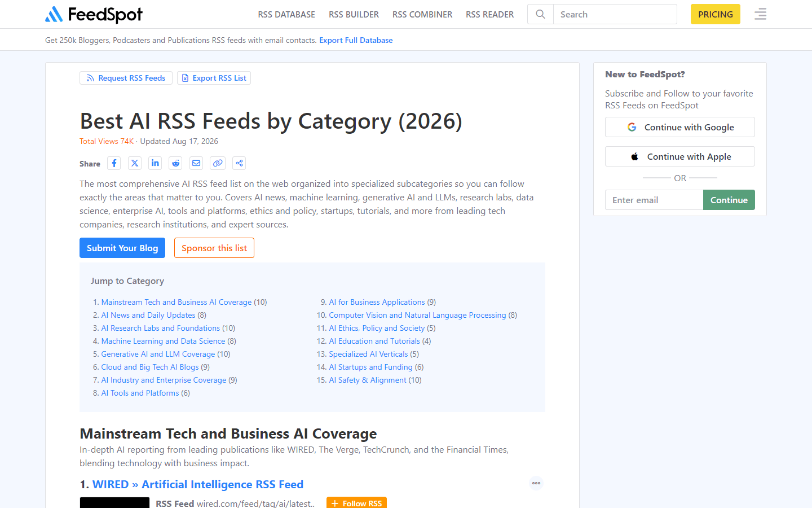Click the FeedSpot logo
This screenshot has height=508, width=812.
coord(94,14)
